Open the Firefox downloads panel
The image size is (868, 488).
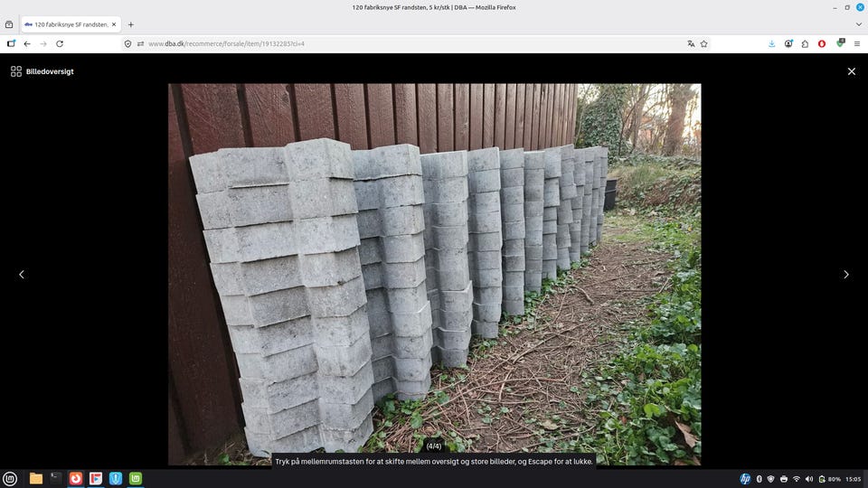tap(771, 43)
